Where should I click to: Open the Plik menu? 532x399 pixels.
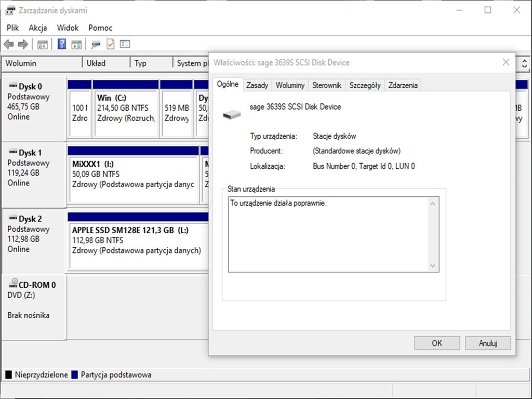coord(13,28)
